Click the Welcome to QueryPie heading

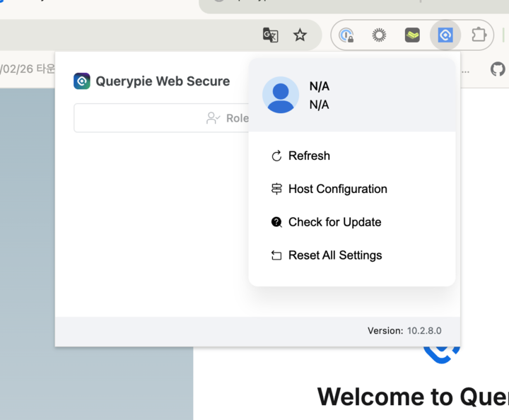tap(412, 397)
